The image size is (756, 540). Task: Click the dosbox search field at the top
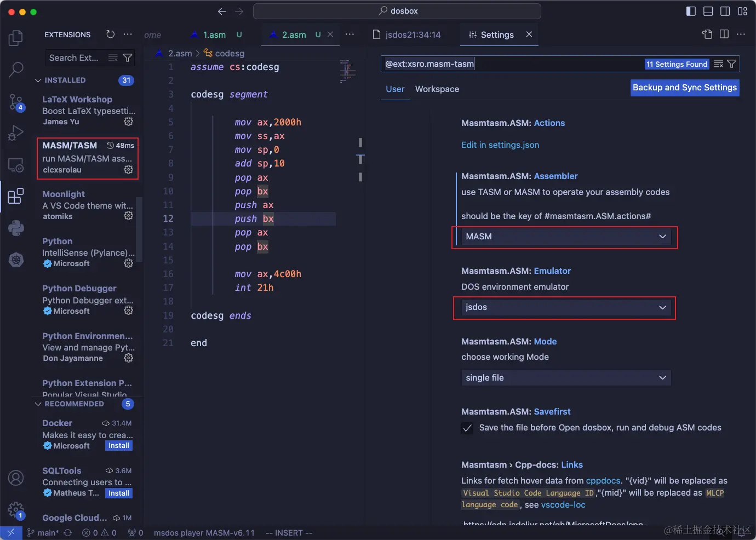pos(397,11)
